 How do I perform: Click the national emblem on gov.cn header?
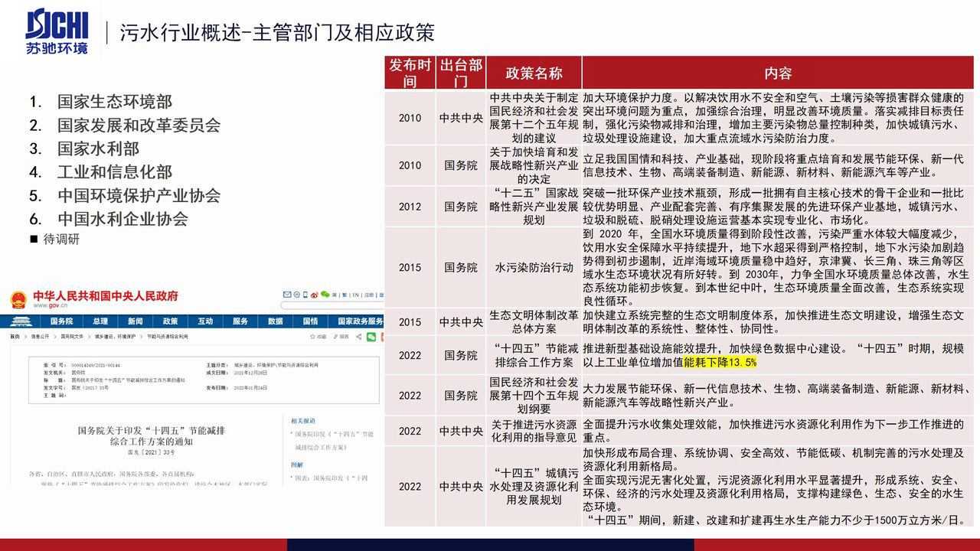[x=18, y=299]
